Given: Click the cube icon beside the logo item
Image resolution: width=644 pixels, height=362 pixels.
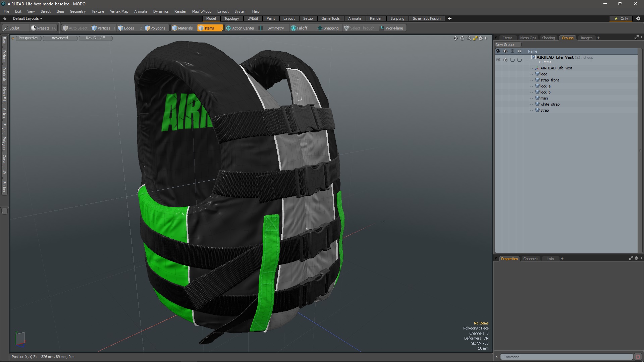Looking at the screenshot, I should pos(537,74).
